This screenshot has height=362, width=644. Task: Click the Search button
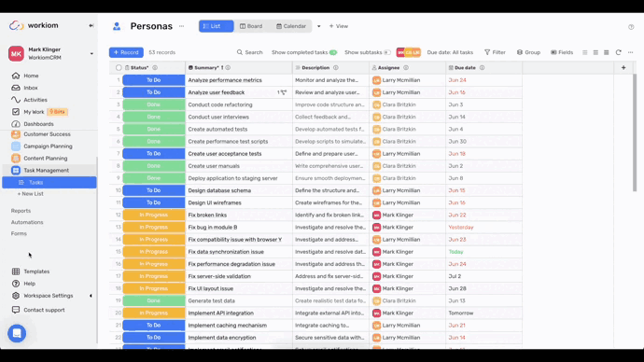(250, 52)
